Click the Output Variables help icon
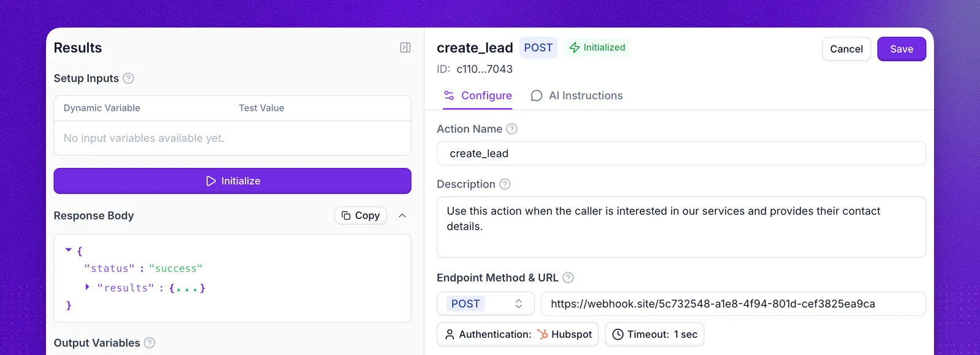980x355 pixels. [x=149, y=343]
